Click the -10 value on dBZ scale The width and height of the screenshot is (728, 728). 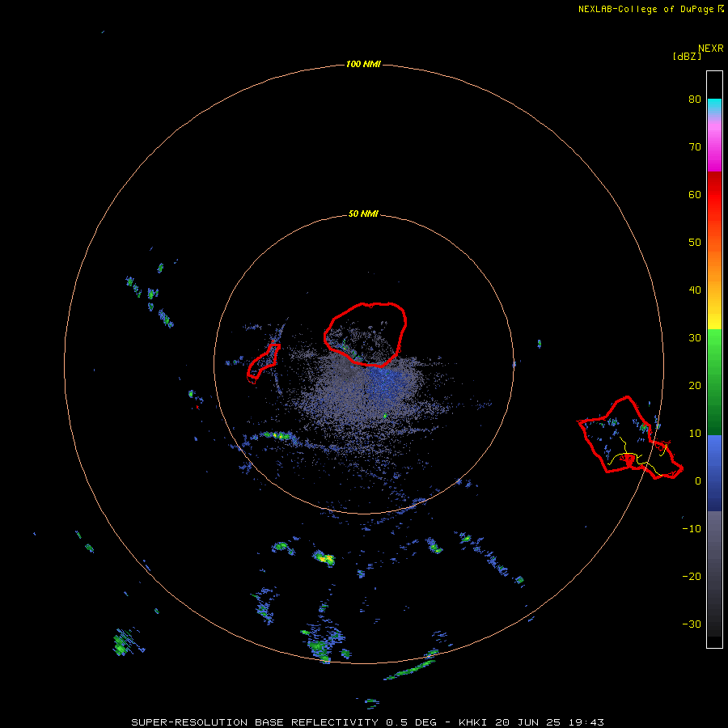pyautogui.click(x=692, y=529)
